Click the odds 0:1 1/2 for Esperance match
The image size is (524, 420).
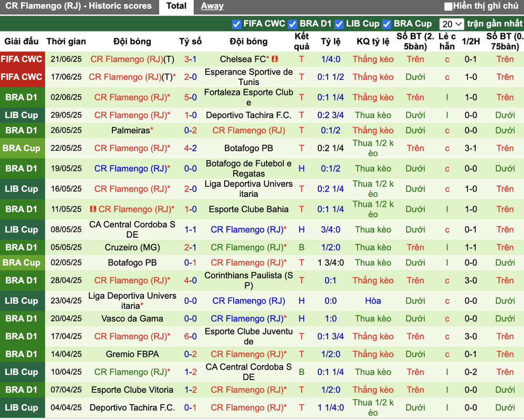point(330,77)
